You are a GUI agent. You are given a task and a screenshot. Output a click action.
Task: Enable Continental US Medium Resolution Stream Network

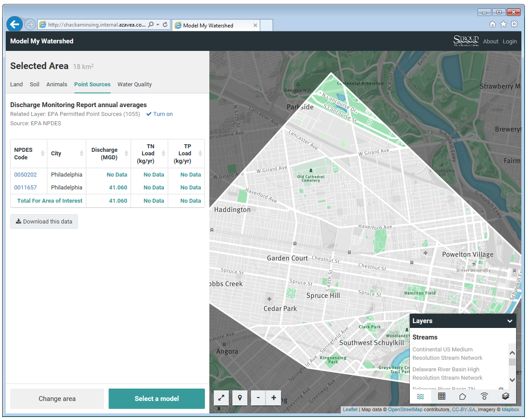(447, 354)
